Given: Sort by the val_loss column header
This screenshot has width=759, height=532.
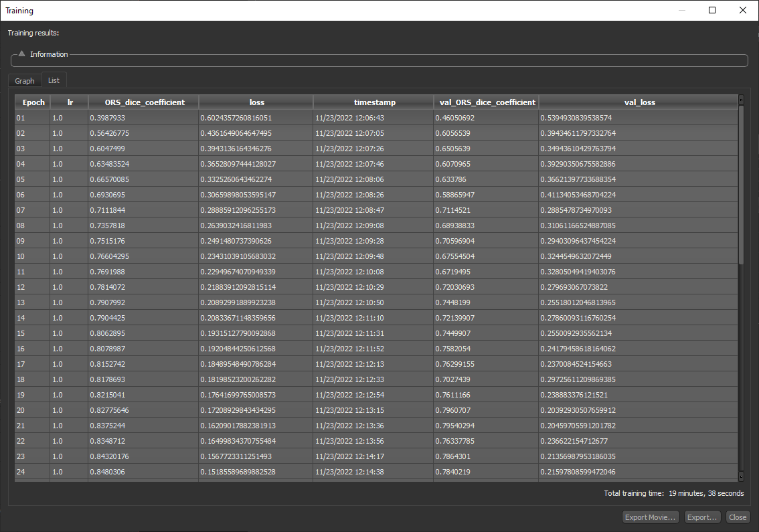Looking at the screenshot, I should pos(639,102).
